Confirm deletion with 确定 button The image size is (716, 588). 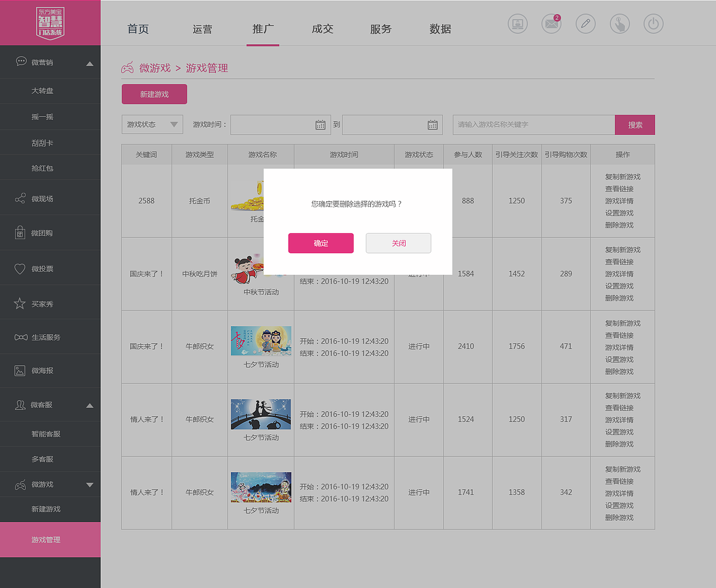pos(321,243)
